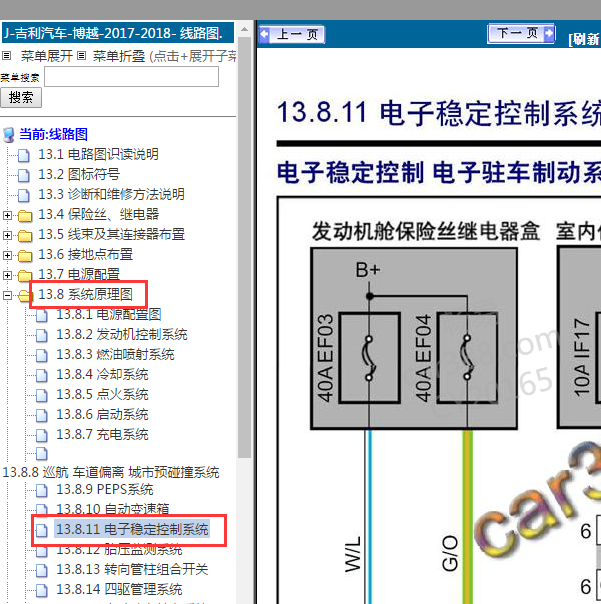Go to next page with 下一页 button

(521, 34)
